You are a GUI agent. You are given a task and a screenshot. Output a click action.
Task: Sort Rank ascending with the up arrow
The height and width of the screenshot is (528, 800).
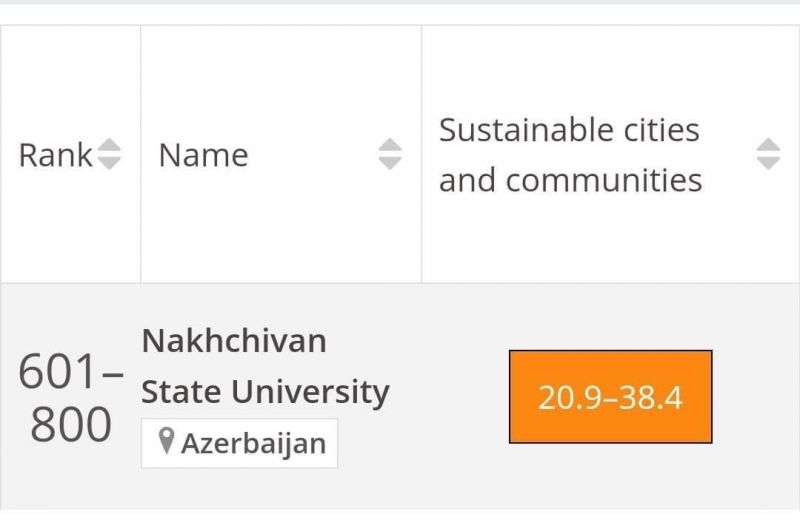[109, 145]
